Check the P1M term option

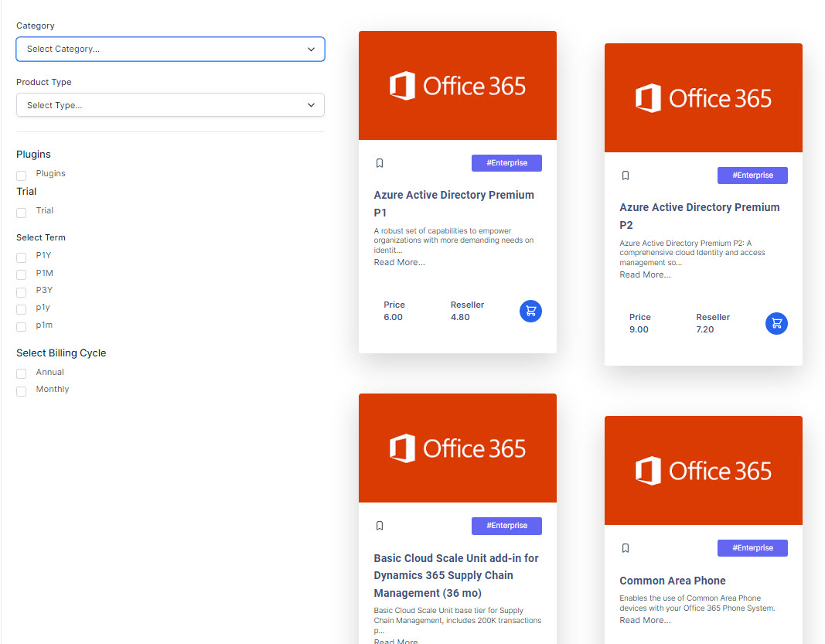21,274
